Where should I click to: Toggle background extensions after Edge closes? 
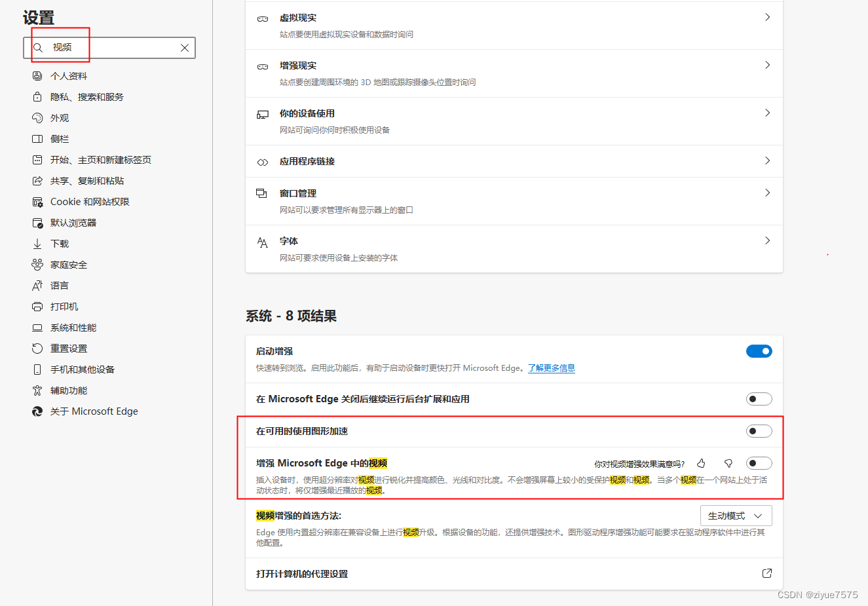[759, 399]
